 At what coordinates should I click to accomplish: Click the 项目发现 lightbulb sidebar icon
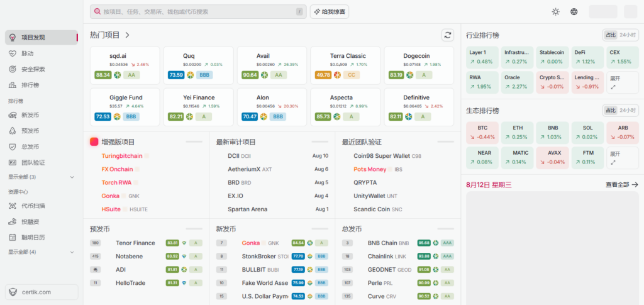click(13, 37)
